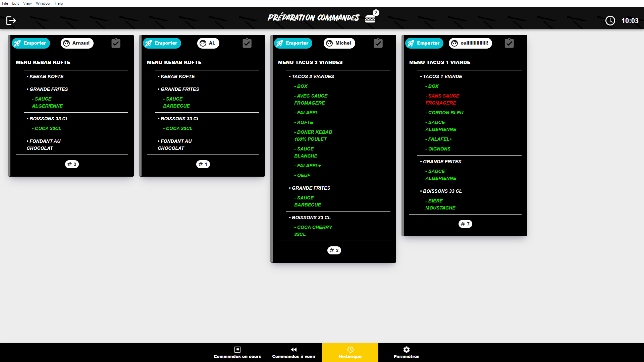This screenshot has width=644, height=362.
Task: Mark the ouiiiiiiiiiiiiiii! order as done
Action: pyautogui.click(x=509, y=43)
